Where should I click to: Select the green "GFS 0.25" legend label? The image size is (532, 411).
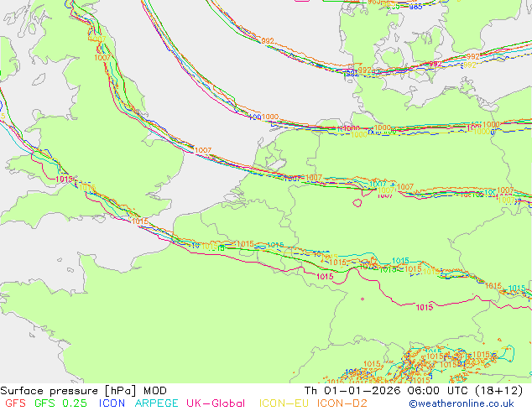tap(60, 403)
